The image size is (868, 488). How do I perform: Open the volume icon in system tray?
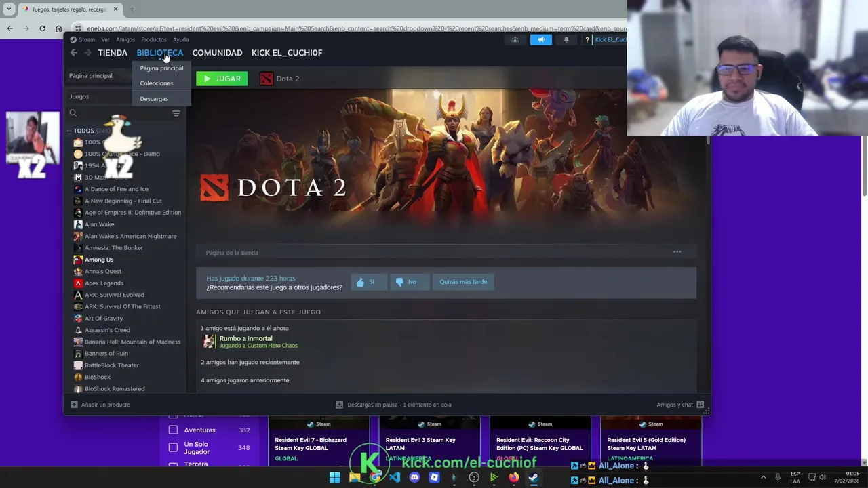(822, 477)
